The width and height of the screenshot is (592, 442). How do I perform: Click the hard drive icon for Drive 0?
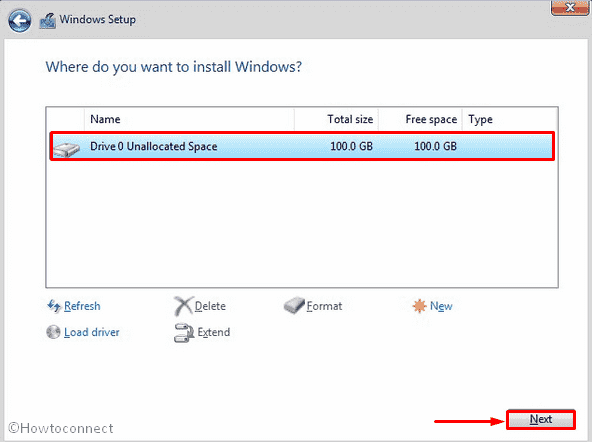click(66, 149)
